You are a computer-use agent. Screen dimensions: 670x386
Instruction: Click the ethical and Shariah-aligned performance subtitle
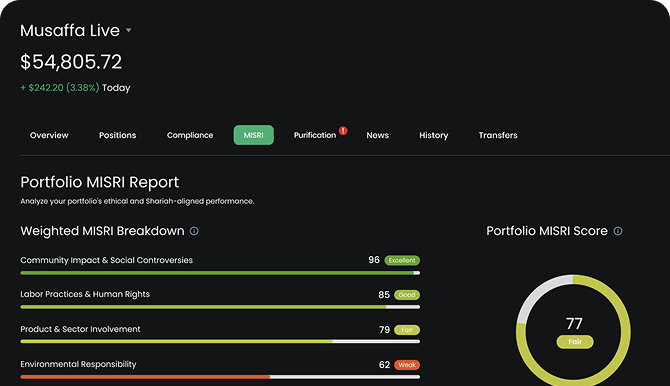point(137,201)
